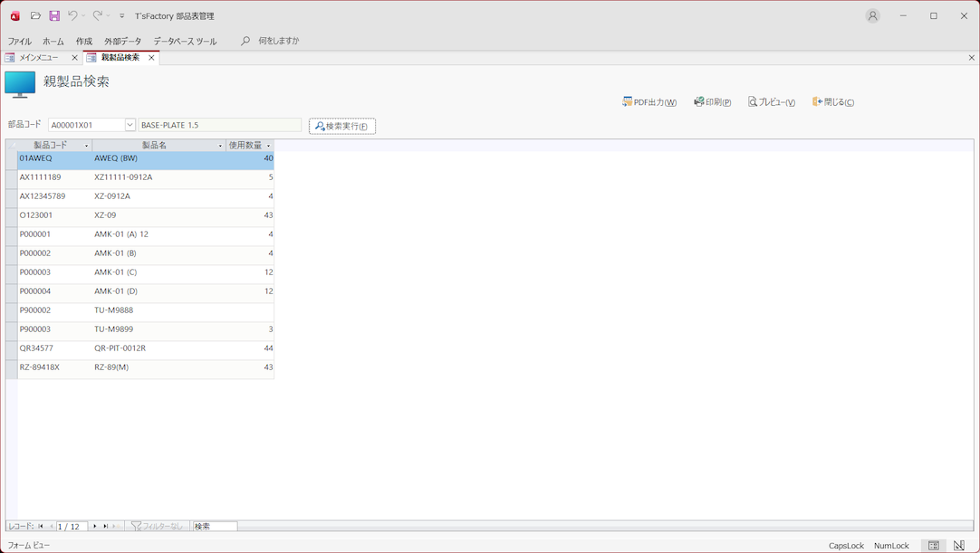
Task: Click the datasheet select-all corner box
Action: pyautogui.click(x=11, y=145)
